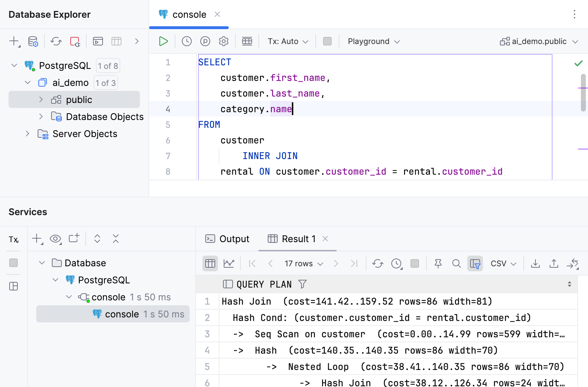Select the console editor tab
The image size is (588, 387).
(189, 15)
